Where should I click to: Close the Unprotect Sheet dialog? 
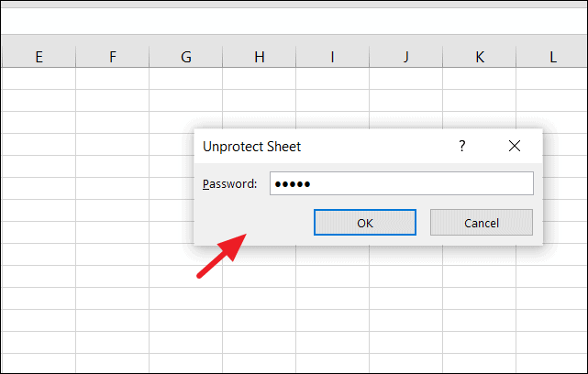coord(514,146)
